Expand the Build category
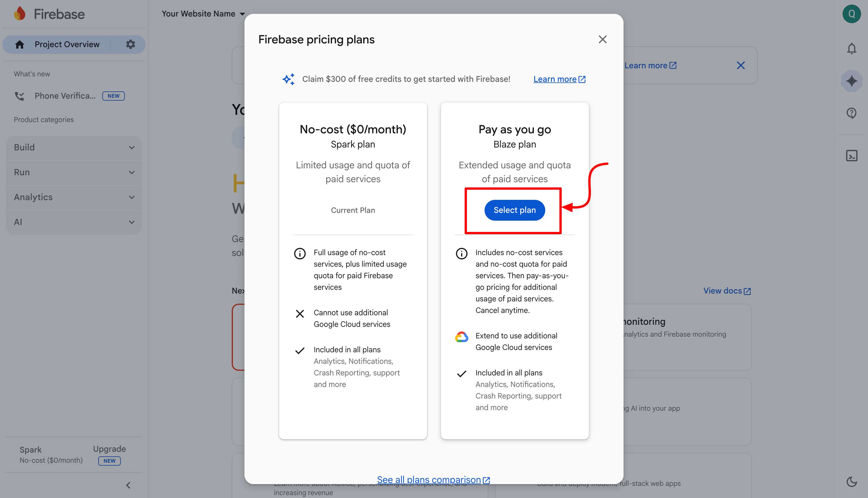868x498 pixels. coord(74,147)
